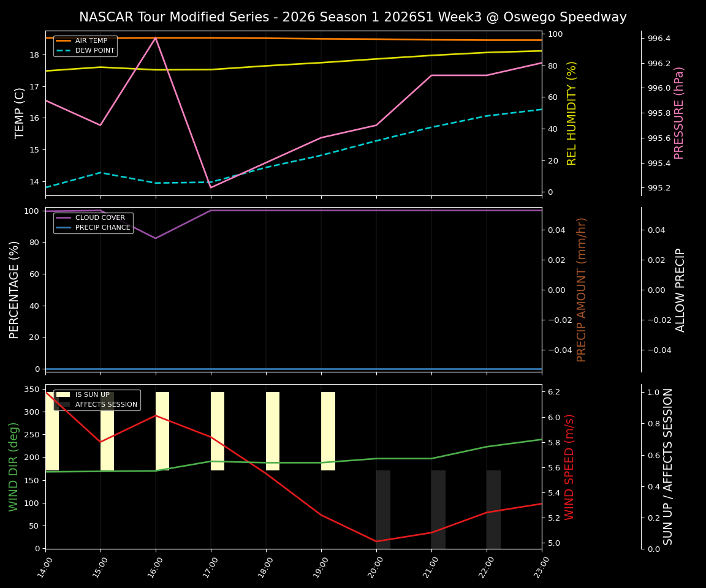Click the CLOUD COVER legend line symbol
Screen dimensions: 706x588
tap(64, 217)
